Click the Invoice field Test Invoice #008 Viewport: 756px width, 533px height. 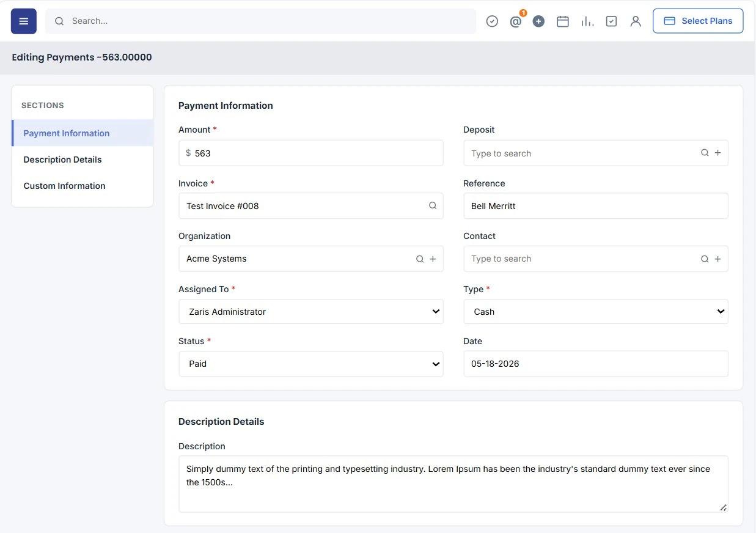tap(311, 206)
